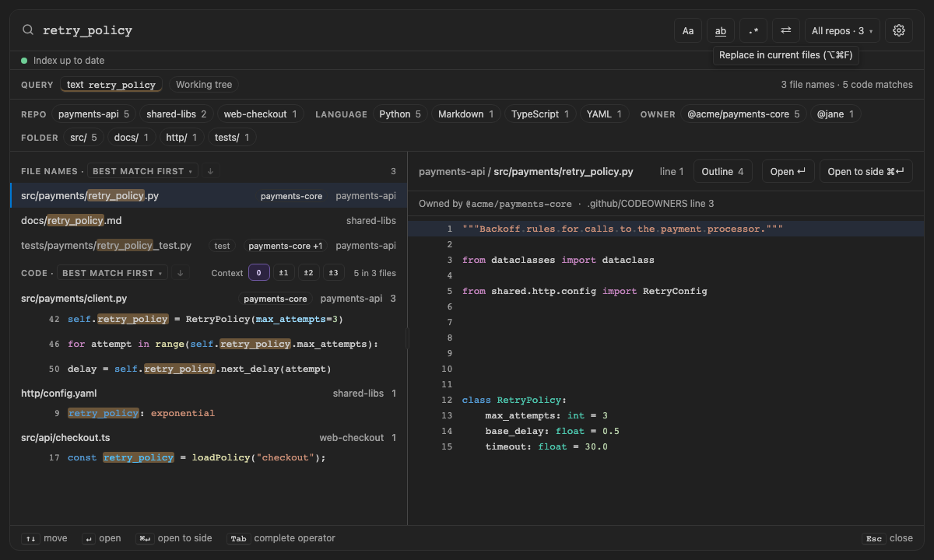
Task: Click the Esc close hint
Action: 887,538
